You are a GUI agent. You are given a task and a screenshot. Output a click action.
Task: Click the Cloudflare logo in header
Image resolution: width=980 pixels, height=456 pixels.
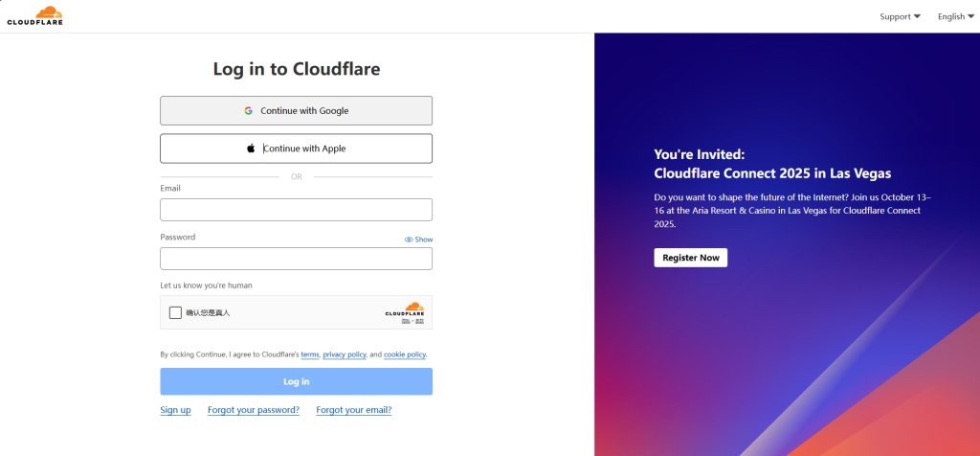[x=35, y=15]
